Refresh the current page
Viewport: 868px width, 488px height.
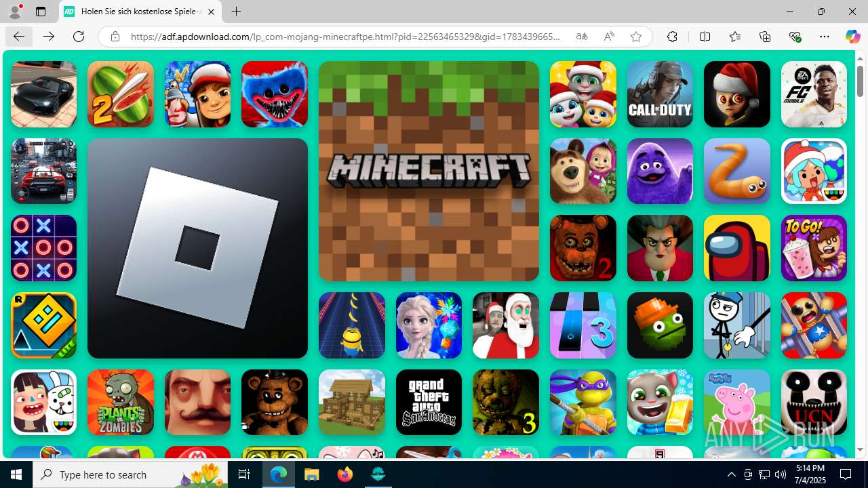click(79, 37)
